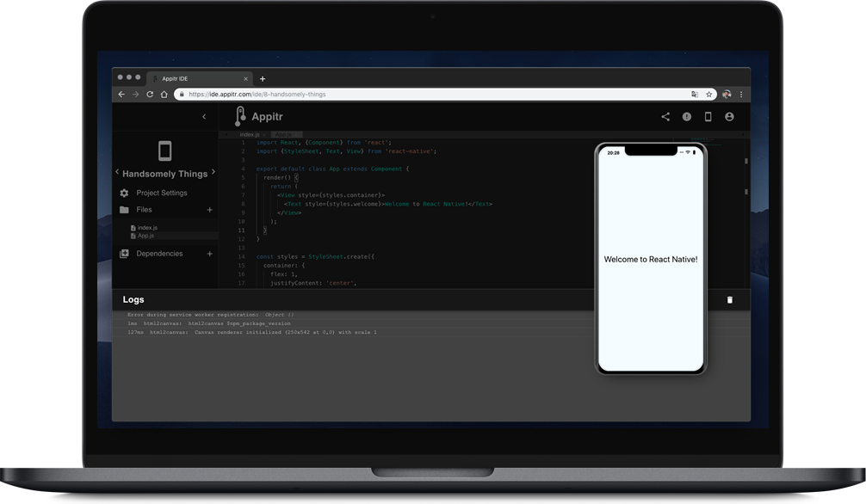Select the html2canvas $npm_package_version log line
The image size is (866, 504).
pyautogui.click(x=209, y=323)
